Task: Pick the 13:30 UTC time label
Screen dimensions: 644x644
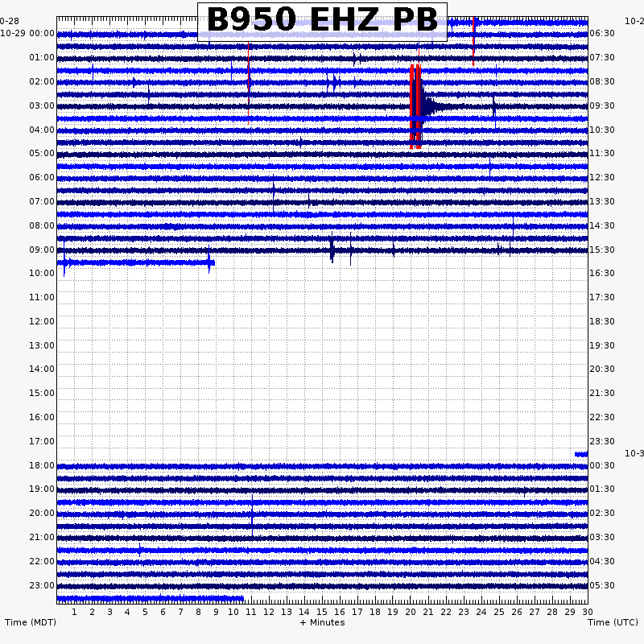Action: (602, 202)
